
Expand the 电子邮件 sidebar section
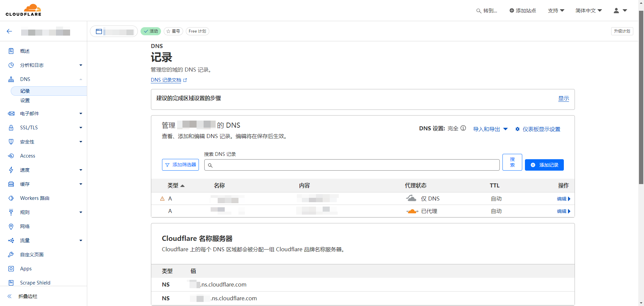[x=81, y=114]
